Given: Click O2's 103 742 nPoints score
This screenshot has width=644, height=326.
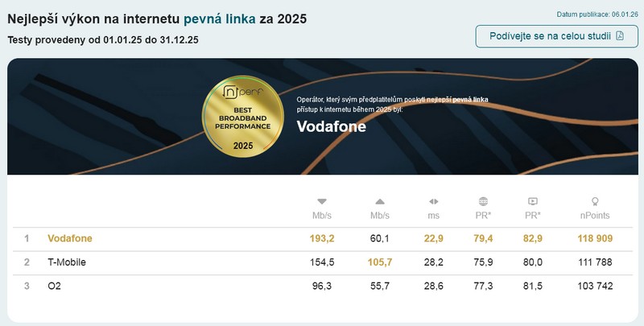Looking at the screenshot, I should pos(594,287).
